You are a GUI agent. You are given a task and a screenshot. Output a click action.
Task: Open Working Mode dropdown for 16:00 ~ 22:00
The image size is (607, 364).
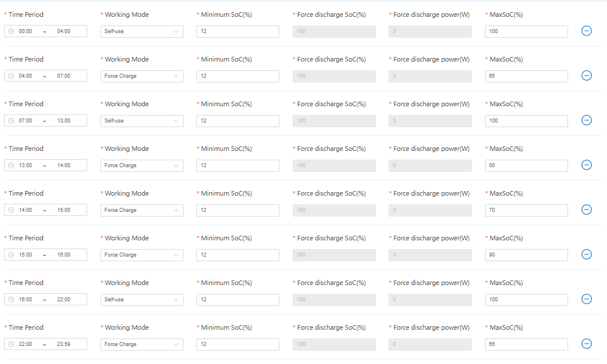tap(142, 300)
